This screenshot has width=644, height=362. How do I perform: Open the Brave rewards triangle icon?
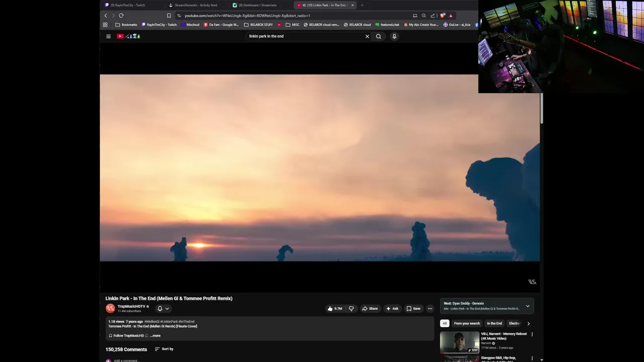click(x=451, y=16)
